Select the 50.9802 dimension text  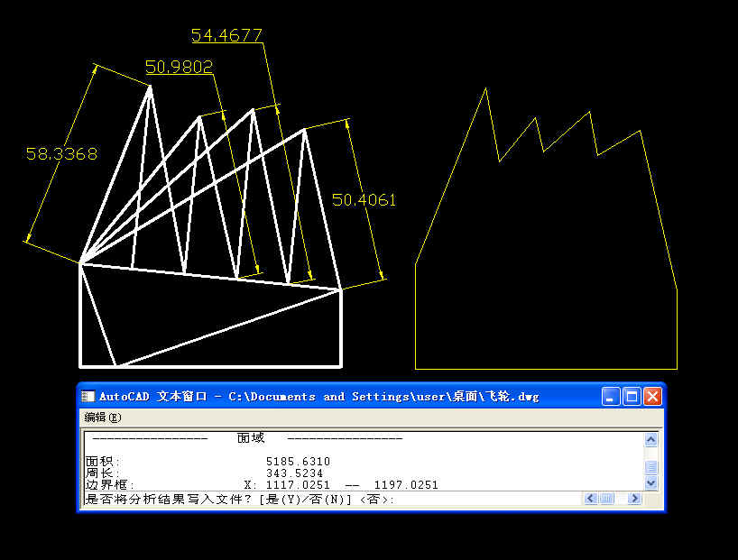coord(179,67)
